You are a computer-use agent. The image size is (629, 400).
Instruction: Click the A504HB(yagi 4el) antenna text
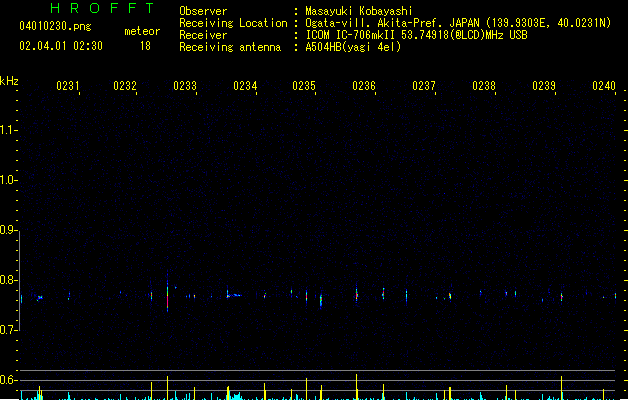pos(353,47)
